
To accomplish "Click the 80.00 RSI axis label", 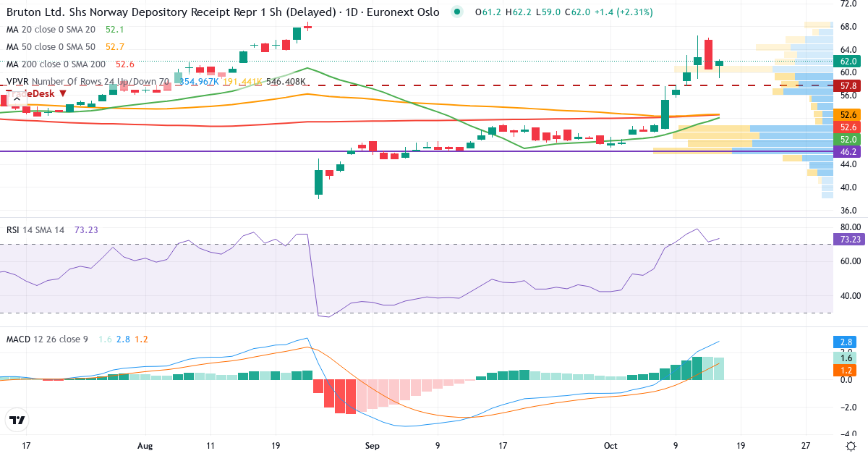I will click(x=851, y=227).
